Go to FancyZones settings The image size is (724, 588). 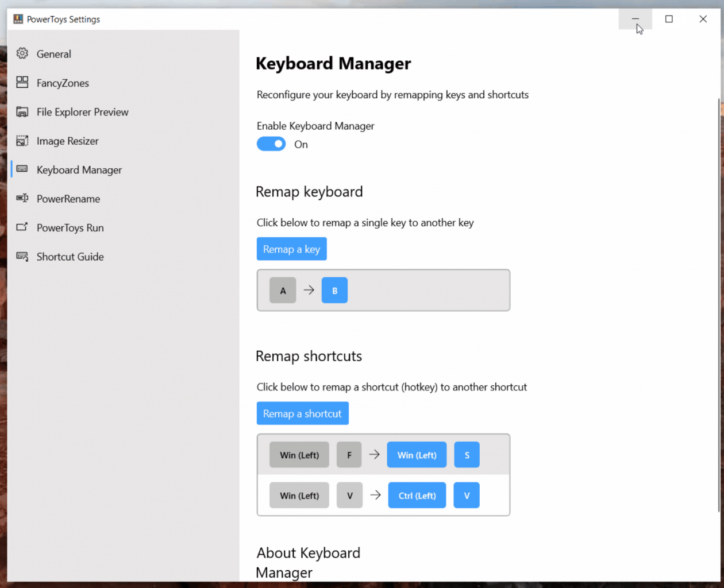coord(63,83)
